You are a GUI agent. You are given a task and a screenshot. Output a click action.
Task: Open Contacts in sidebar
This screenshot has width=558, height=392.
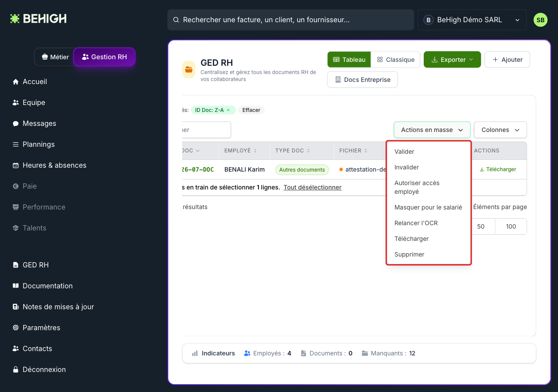(x=32, y=348)
